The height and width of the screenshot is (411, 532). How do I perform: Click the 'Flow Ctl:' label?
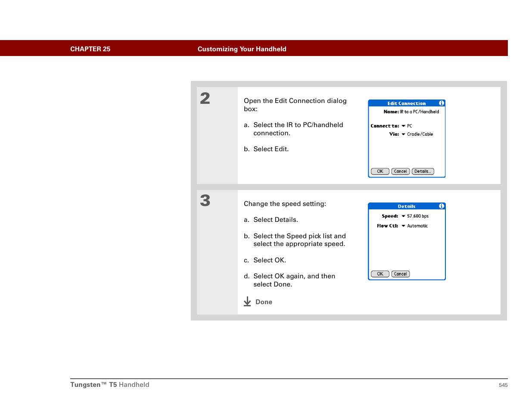[388, 226]
